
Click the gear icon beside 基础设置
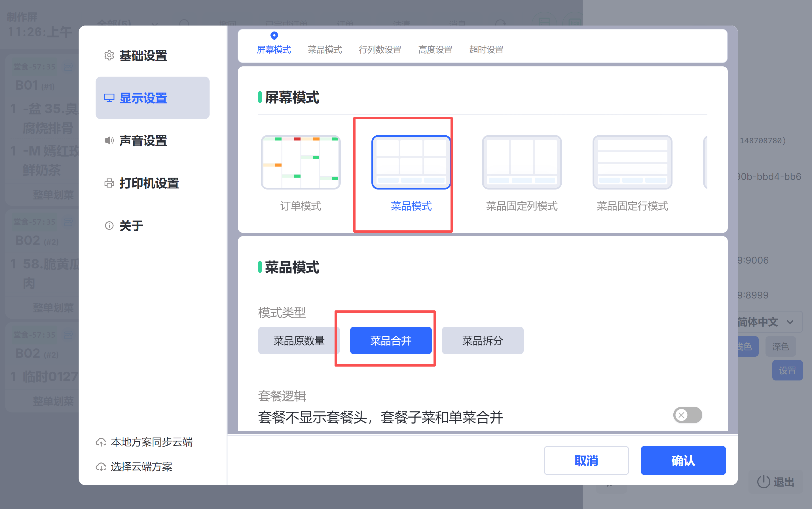[109, 56]
